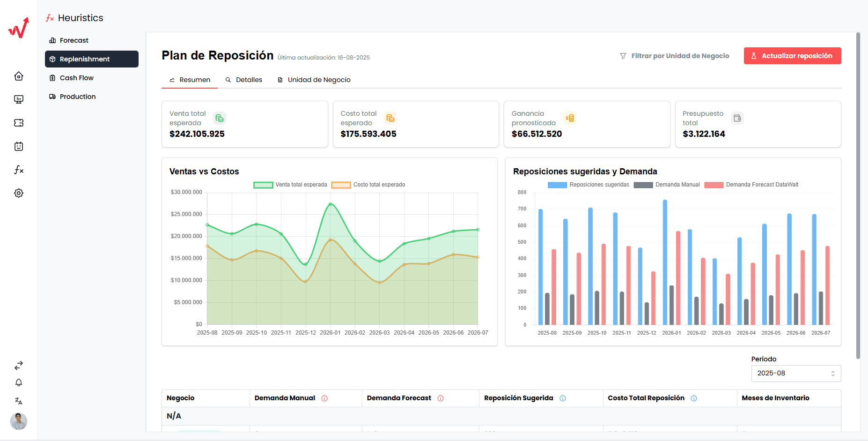
Task: Expand the N/A group in the table
Action: click(x=174, y=415)
